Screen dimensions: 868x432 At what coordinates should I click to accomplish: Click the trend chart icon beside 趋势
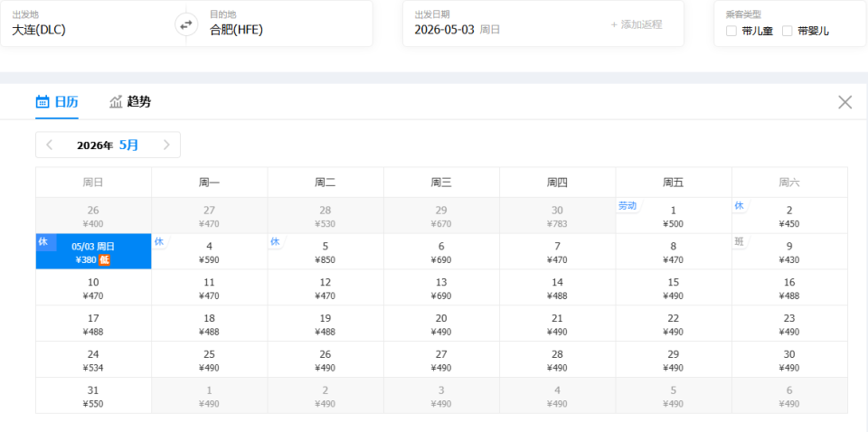pos(116,102)
